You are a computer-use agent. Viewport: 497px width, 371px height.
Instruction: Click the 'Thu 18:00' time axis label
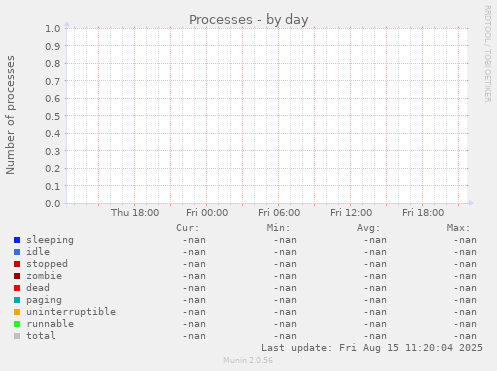click(x=135, y=213)
